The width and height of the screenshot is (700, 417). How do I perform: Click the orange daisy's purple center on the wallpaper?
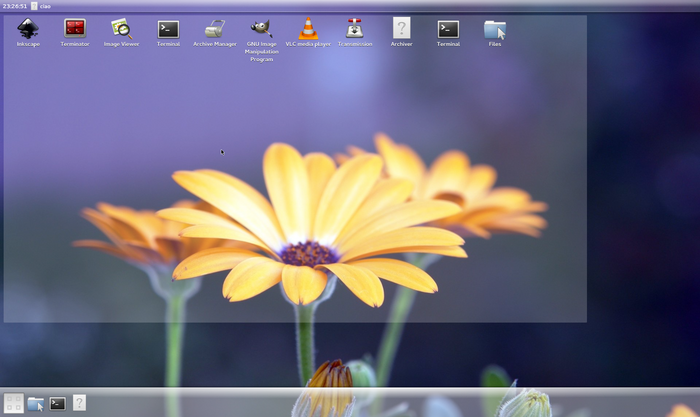(308, 253)
